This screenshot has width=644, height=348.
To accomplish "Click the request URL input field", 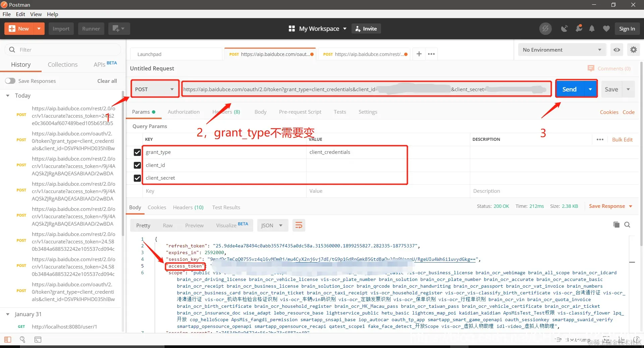I will [x=367, y=89].
